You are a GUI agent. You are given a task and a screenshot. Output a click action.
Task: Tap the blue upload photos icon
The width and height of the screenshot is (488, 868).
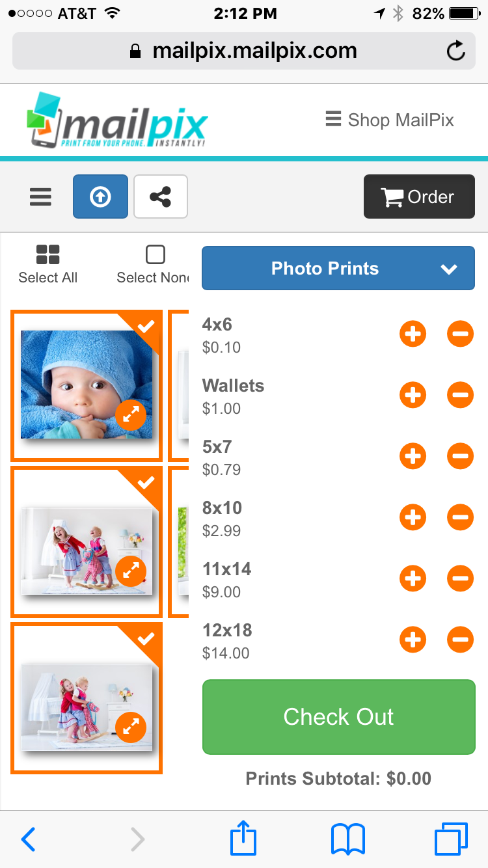(100, 197)
